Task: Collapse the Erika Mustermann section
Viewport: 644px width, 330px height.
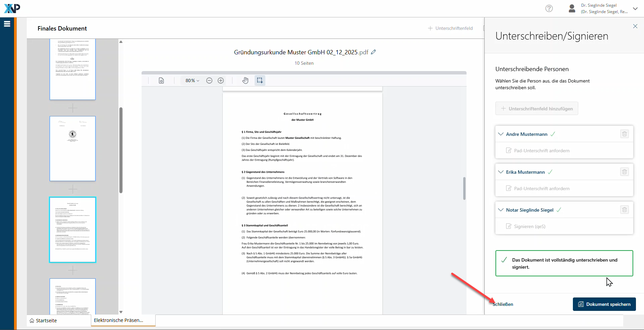Action: tap(501, 172)
